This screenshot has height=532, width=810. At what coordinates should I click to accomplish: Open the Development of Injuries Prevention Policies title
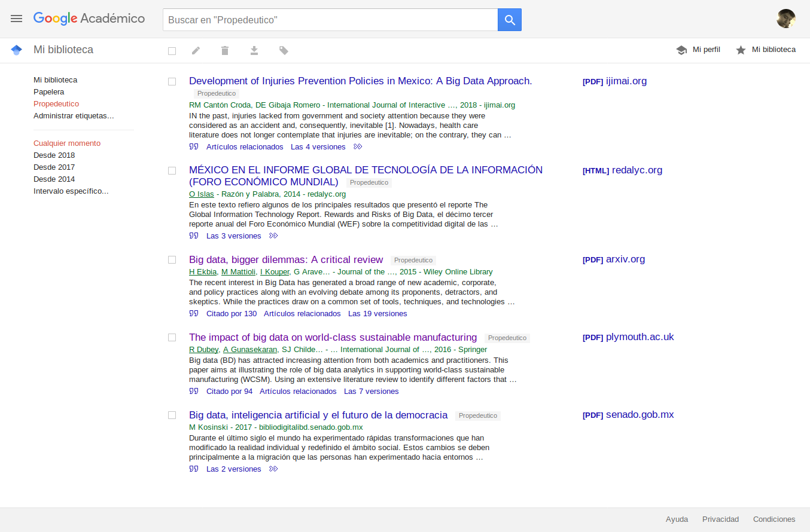coord(361,81)
